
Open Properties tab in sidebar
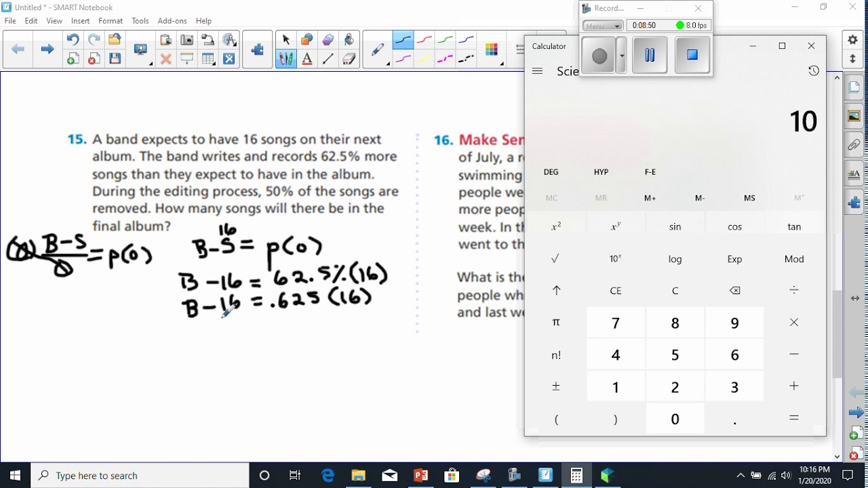pos(854,174)
